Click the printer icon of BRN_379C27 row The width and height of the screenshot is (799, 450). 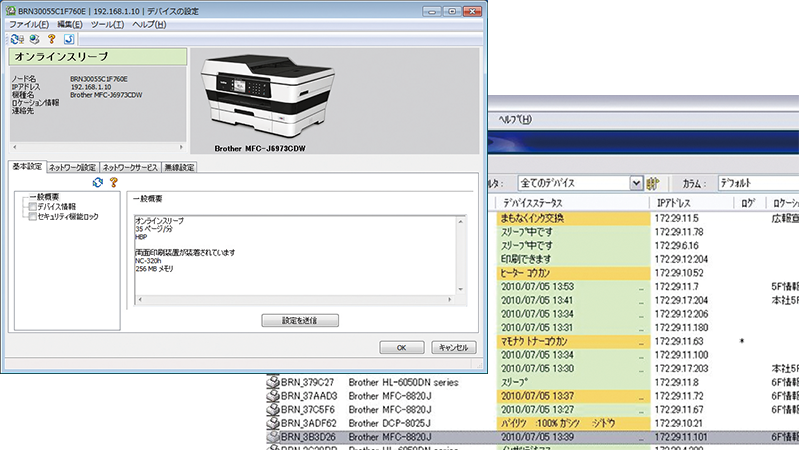click(x=273, y=382)
